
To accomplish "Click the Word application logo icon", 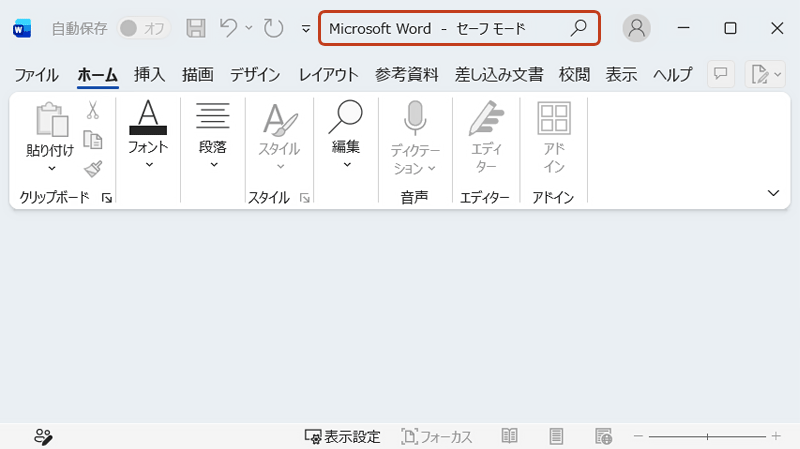I will pyautogui.click(x=22, y=29).
